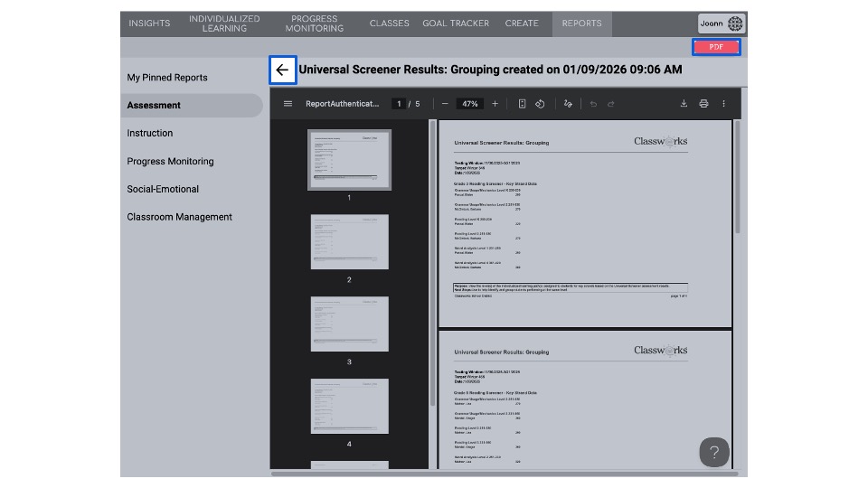Open the Classes tab

coord(389,23)
